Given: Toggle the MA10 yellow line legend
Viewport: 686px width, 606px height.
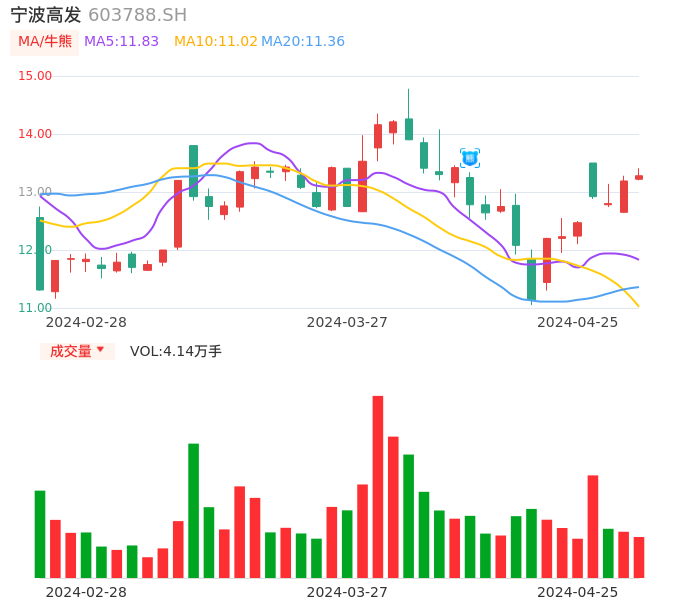Looking at the screenshot, I should coord(215,42).
